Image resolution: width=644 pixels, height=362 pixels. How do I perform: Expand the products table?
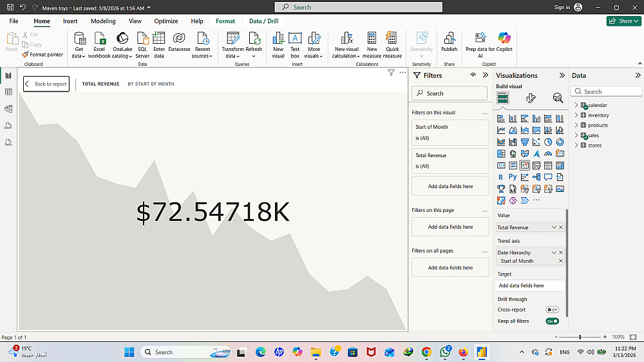[x=576, y=126]
